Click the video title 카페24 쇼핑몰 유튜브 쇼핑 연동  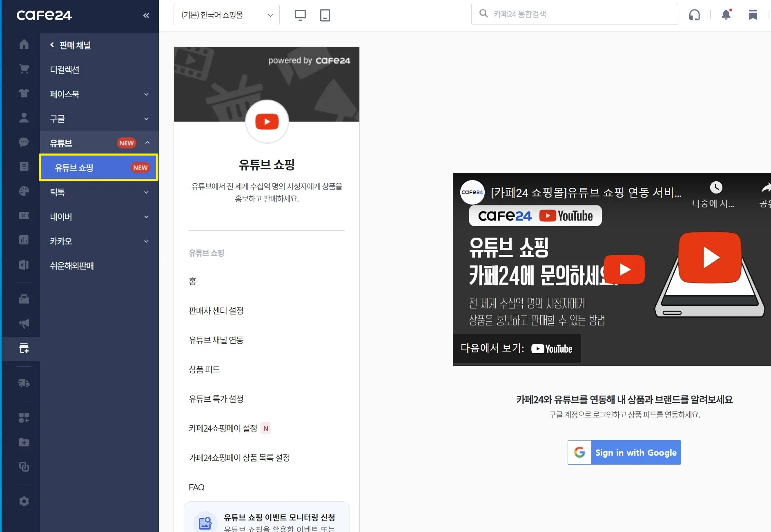pos(586,192)
